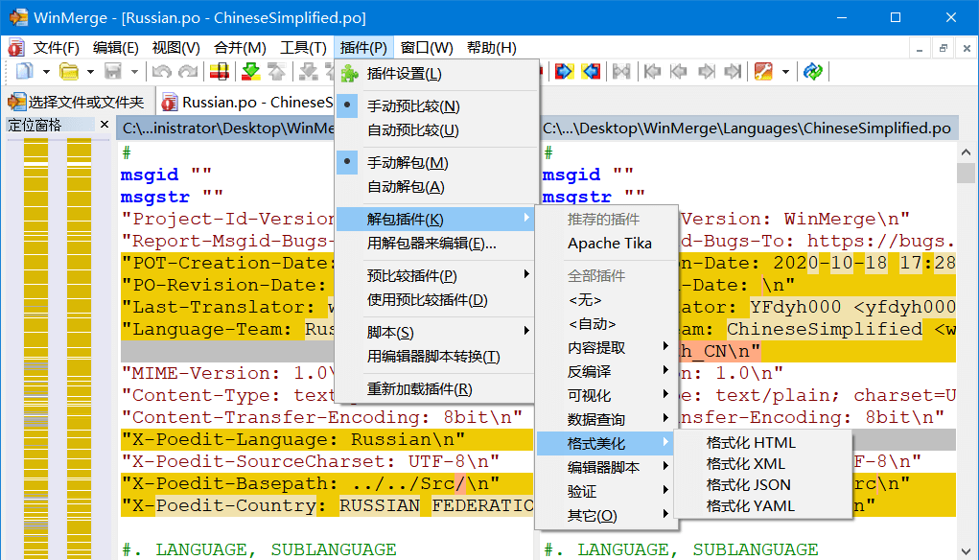
Task: Undo the last edit
Action: pyautogui.click(x=160, y=71)
